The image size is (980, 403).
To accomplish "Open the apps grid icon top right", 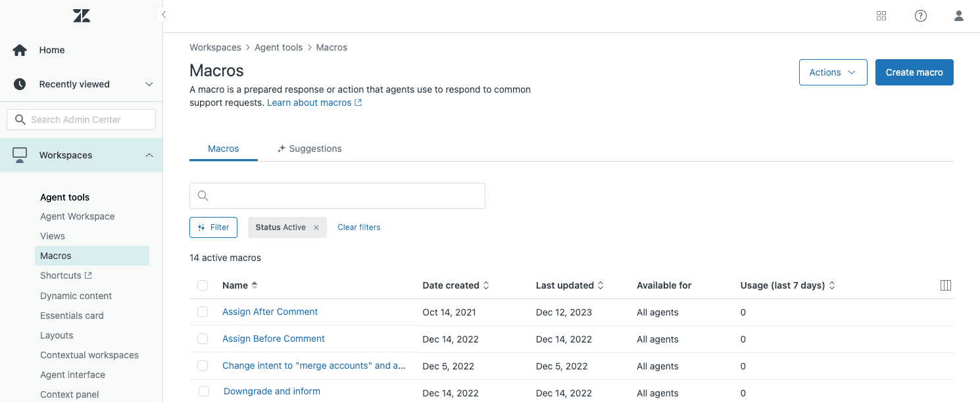I will pos(881,15).
